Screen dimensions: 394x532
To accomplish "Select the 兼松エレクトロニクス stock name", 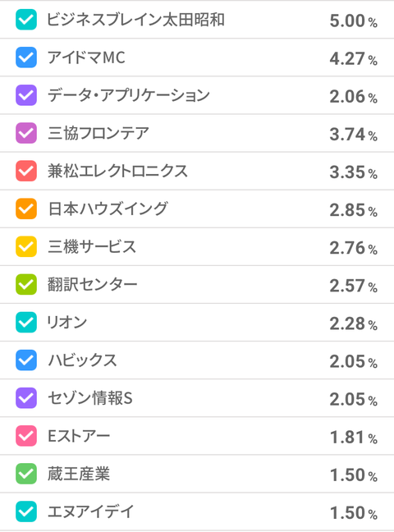I will pyautogui.click(x=117, y=171).
